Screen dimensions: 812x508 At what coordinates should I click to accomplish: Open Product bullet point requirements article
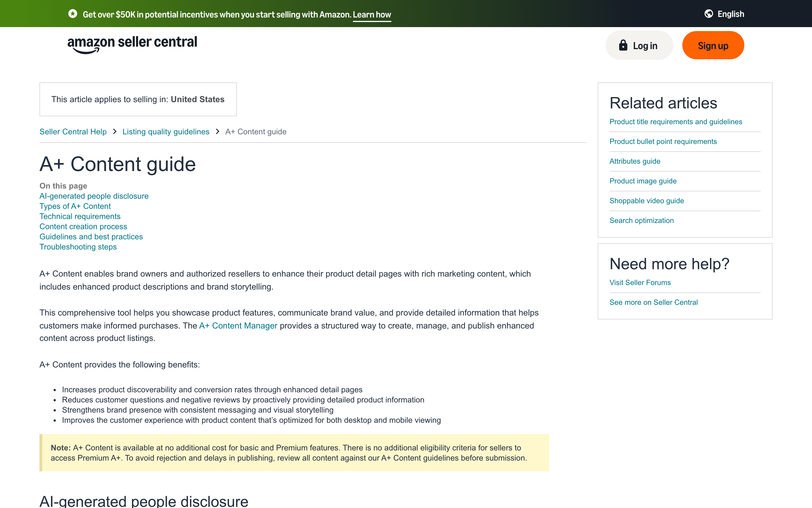coord(663,141)
